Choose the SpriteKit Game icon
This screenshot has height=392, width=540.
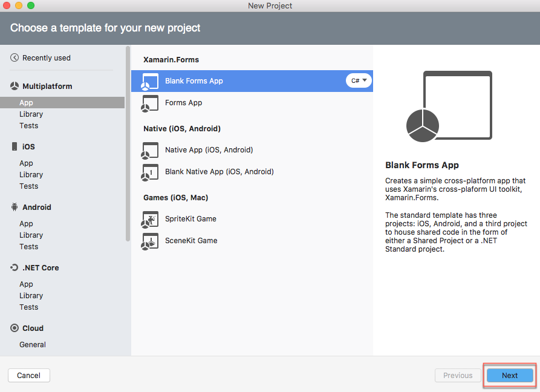pyautogui.click(x=149, y=220)
